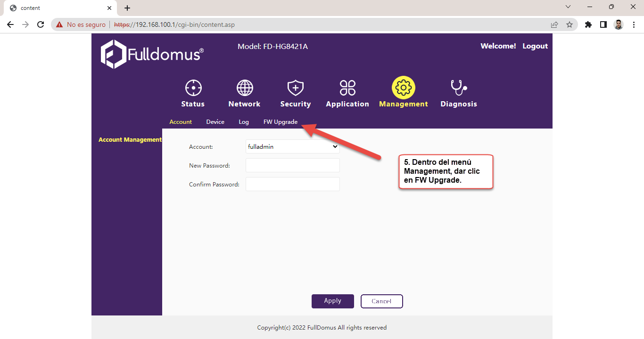Open the Application section icon
Screen dimensions: 644x339
pos(347,88)
